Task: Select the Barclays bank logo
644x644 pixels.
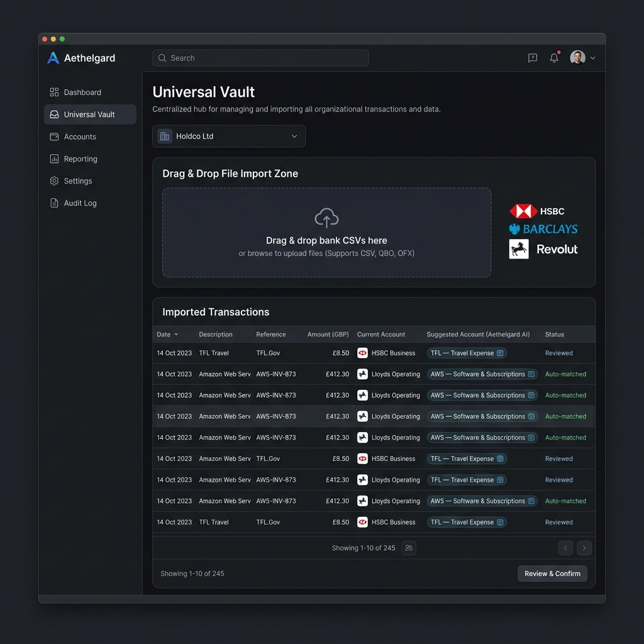Action: tap(543, 229)
